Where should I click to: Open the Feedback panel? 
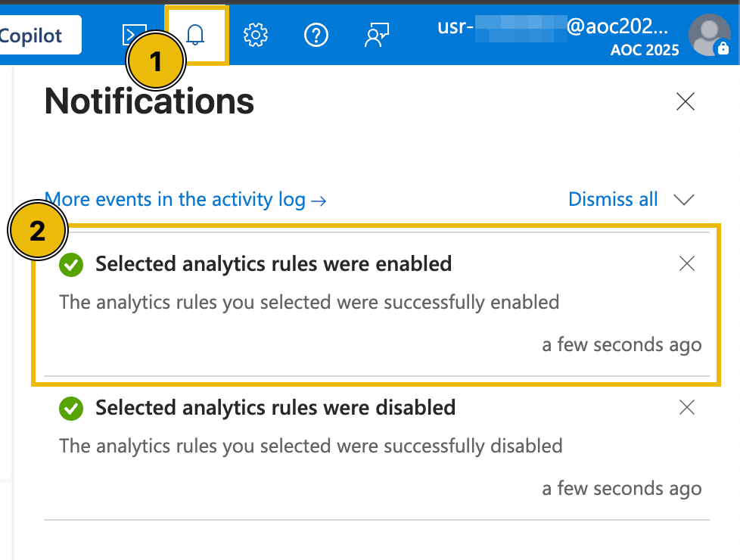point(376,34)
